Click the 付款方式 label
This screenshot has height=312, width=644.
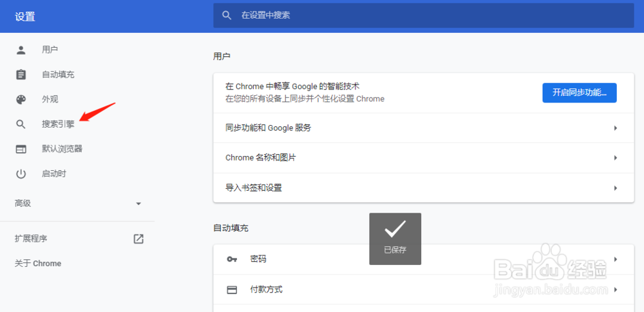[266, 290]
